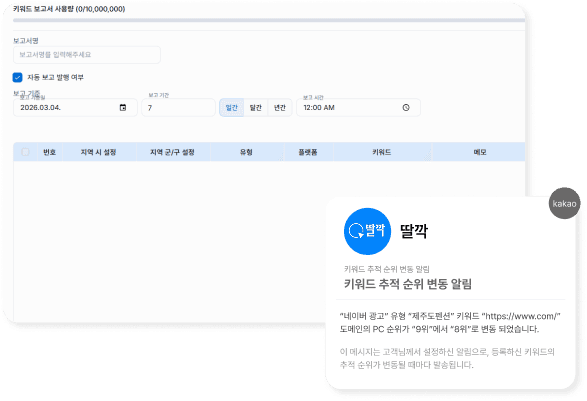
Task: Select the 년간 period option
Action: (x=280, y=108)
